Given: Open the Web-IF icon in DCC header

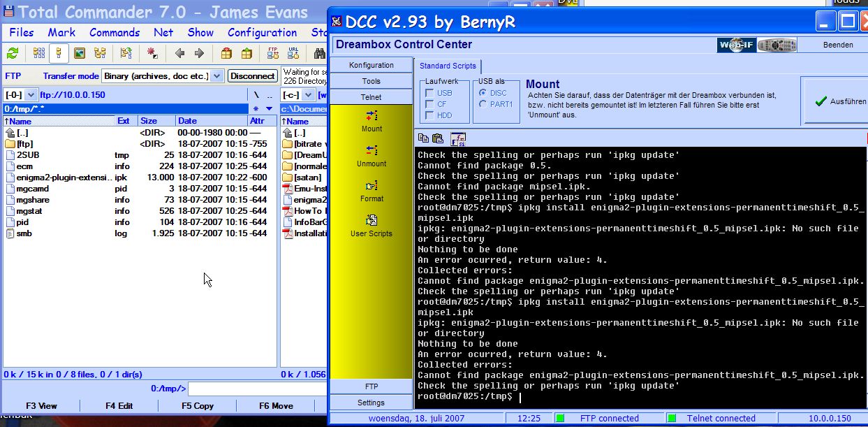Looking at the screenshot, I should point(737,45).
